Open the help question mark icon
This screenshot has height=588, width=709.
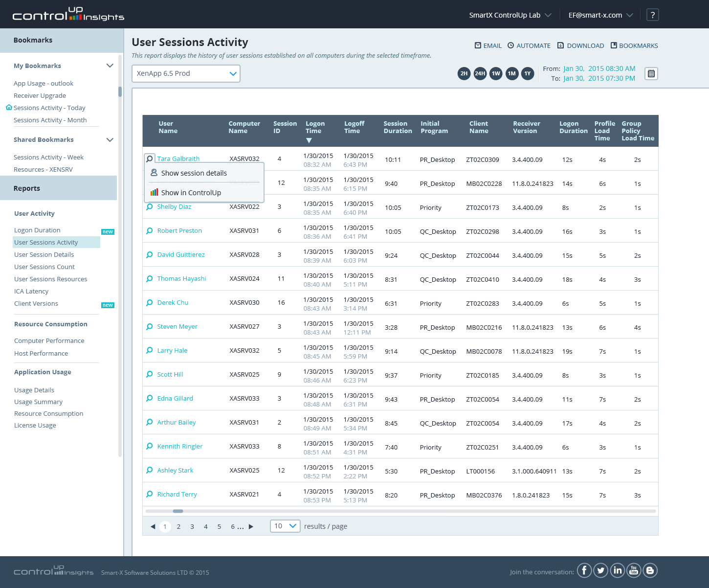[x=652, y=15]
